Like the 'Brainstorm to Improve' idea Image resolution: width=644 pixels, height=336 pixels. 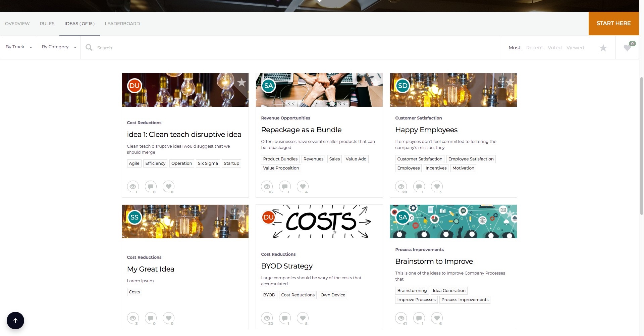[x=437, y=318]
